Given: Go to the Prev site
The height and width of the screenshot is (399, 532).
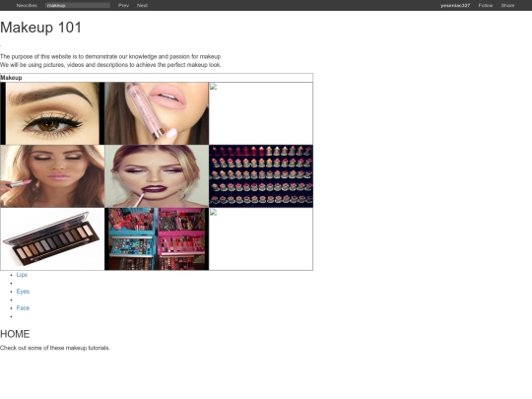Looking at the screenshot, I should pyautogui.click(x=123, y=6).
